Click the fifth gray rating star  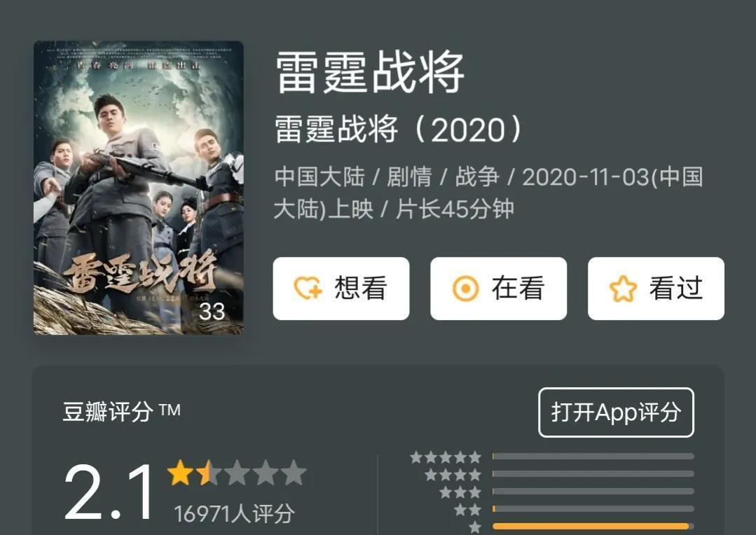[x=294, y=473]
